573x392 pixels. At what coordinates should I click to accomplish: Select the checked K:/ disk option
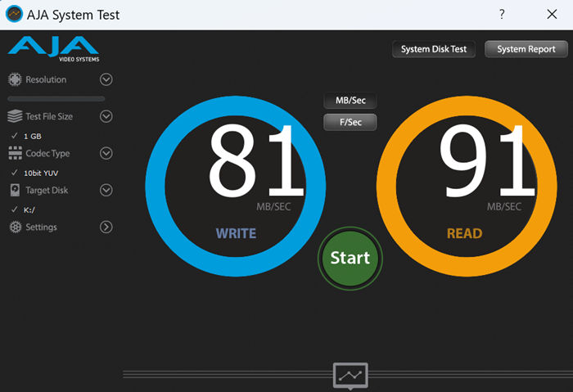click(x=23, y=210)
